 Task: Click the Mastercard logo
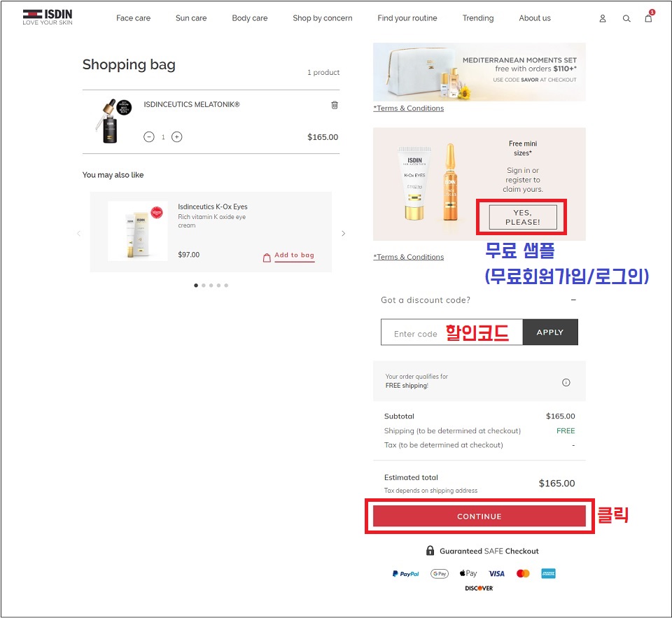pos(523,573)
